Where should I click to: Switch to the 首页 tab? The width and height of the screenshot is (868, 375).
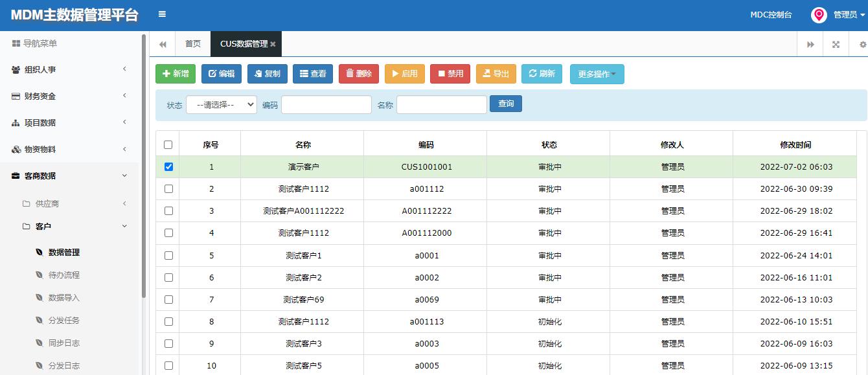(x=192, y=43)
